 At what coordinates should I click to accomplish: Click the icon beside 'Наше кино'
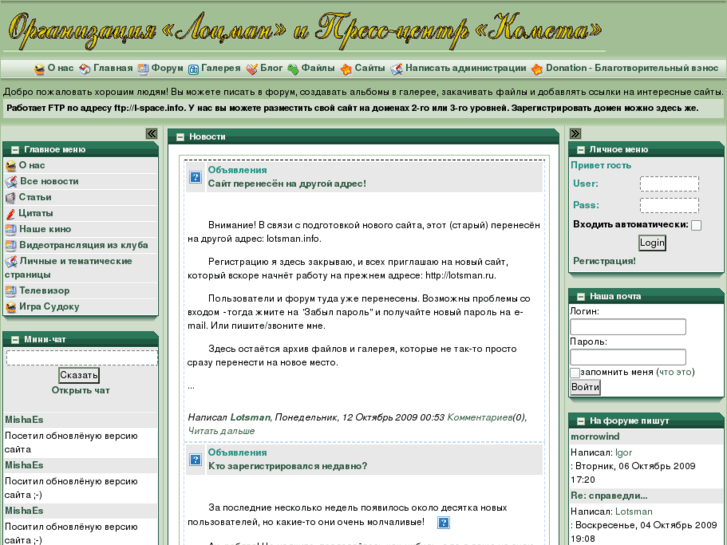coord(11,230)
